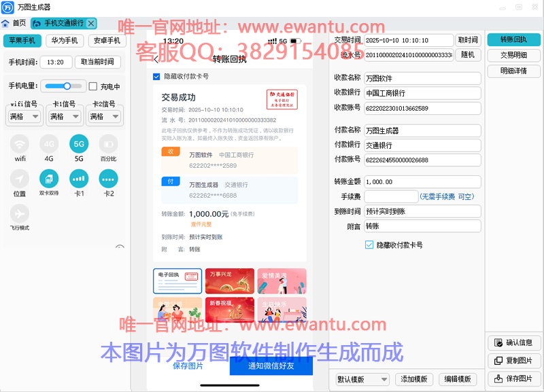The height and width of the screenshot is (392, 544).
Task: Click the 万图生成器 app logo
Action: [x=7, y=7]
